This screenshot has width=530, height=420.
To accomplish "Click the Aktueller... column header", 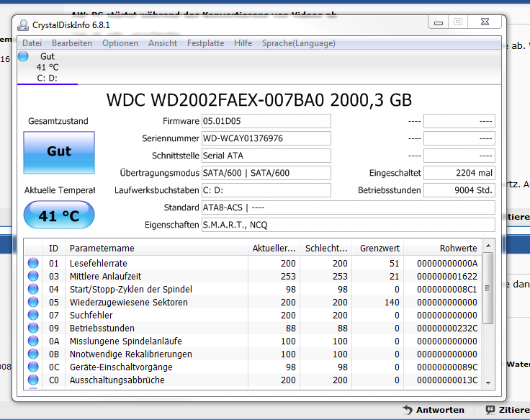I will [x=274, y=249].
